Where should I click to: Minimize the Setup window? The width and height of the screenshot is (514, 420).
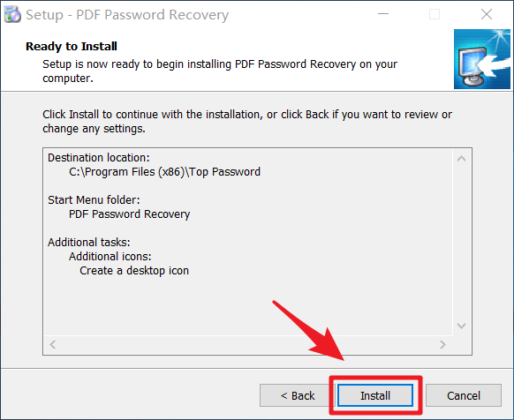click(383, 14)
